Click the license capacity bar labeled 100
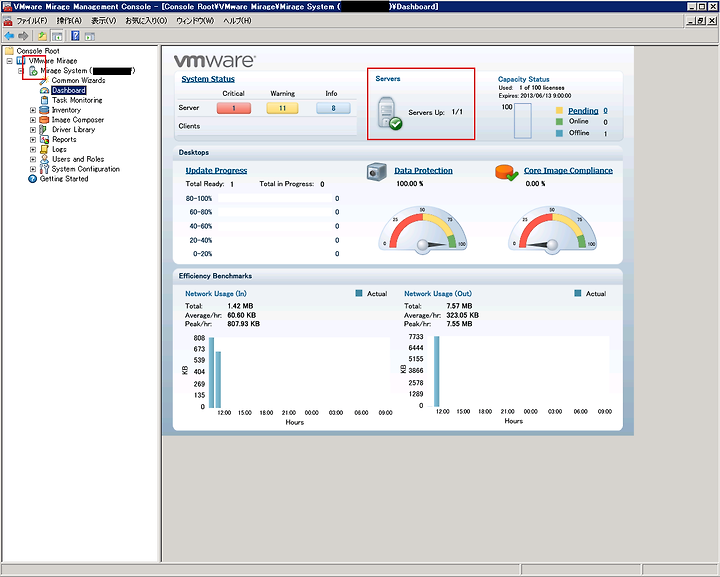 pyautogui.click(x=523, y=121)
